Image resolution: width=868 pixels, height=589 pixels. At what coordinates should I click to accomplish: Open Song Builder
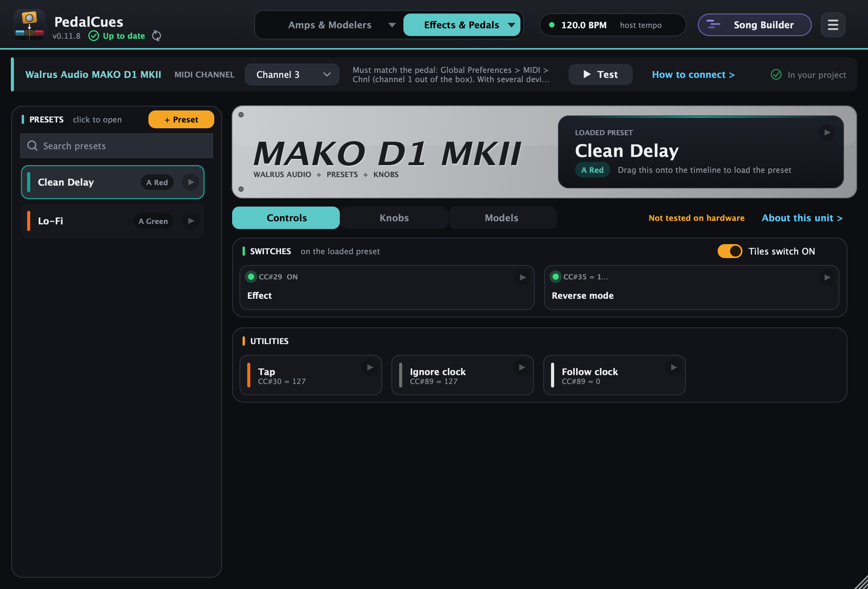(754, 25)
